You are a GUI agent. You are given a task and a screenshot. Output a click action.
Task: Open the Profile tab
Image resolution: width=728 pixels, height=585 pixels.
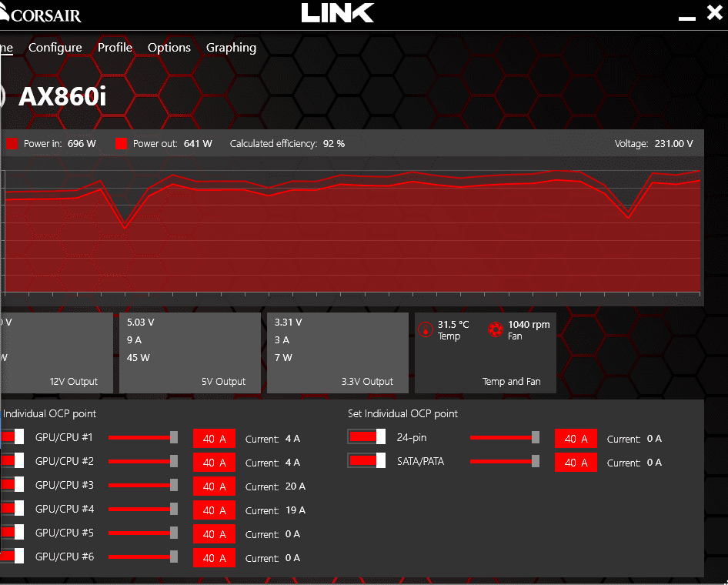(115, 48)
